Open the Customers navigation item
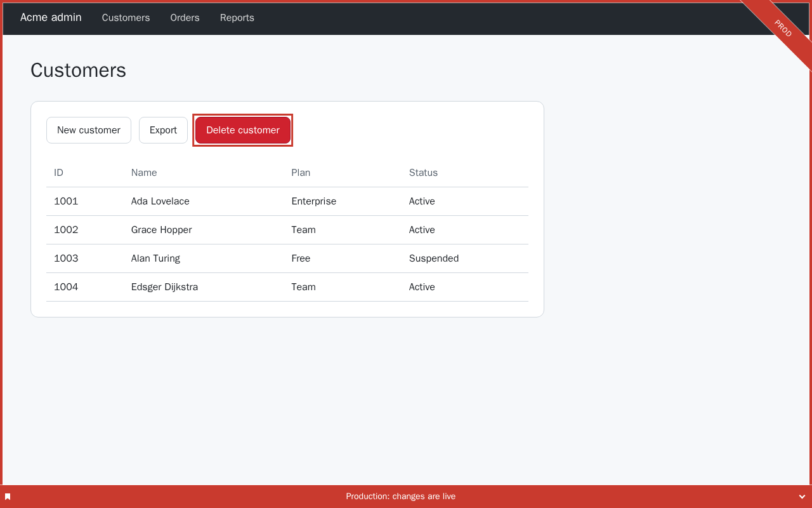The height and width of the screenshot is (508, 812). click(x=126, y=18)
